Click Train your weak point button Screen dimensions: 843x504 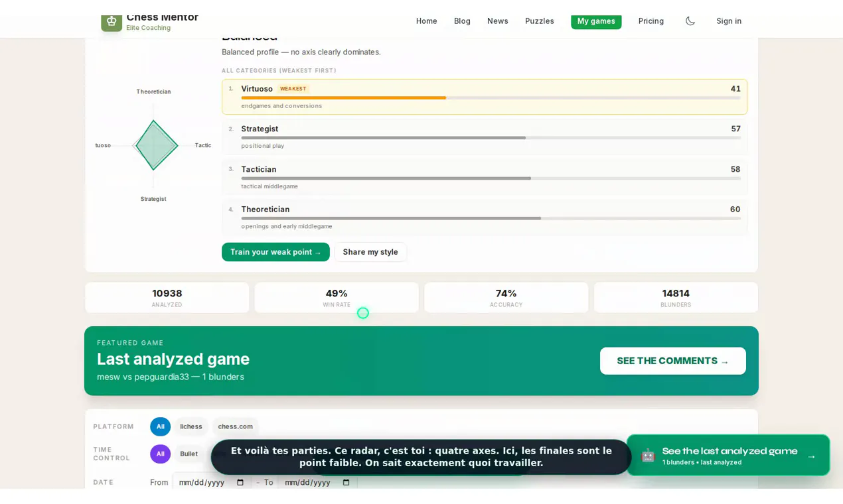click(x=275, y=252)
